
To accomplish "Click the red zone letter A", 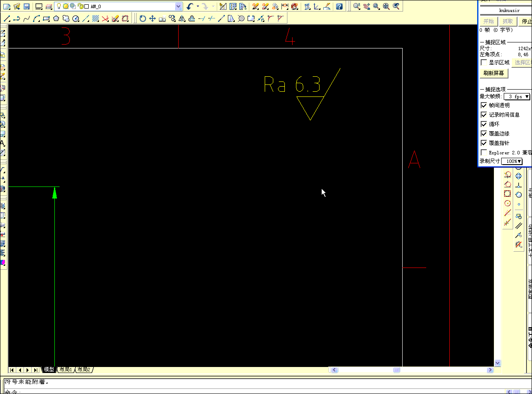I will [414, 159].
